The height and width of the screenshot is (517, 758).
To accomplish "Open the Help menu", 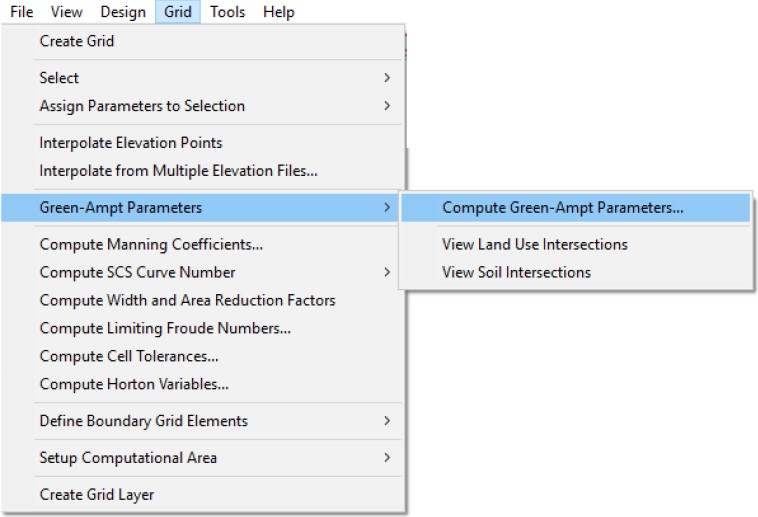I will (x=279, y=12).
